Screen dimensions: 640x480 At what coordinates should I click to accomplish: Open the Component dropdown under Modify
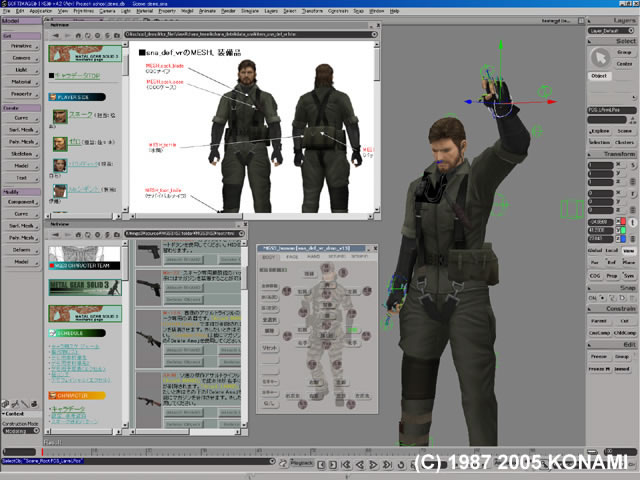point(21,202)
